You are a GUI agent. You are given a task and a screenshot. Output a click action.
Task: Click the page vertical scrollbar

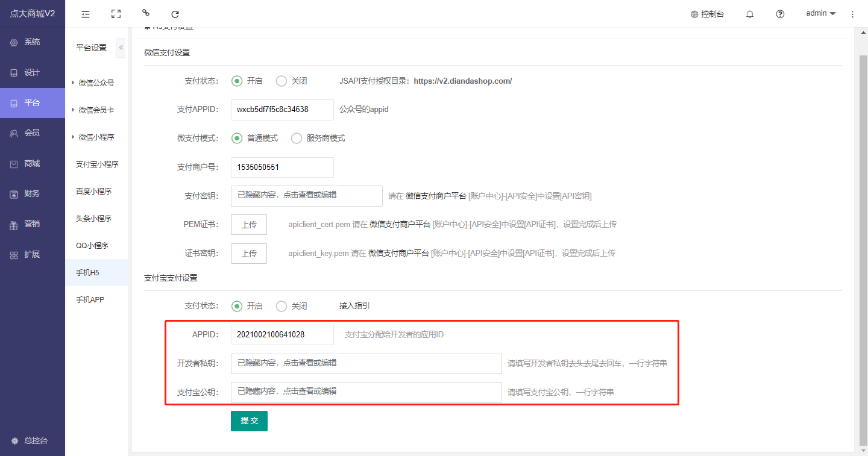click(863, 241)
